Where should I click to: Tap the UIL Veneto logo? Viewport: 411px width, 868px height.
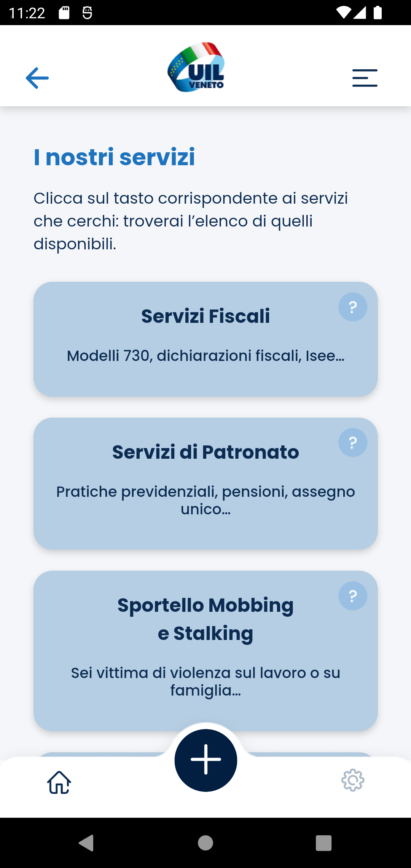coord(196,67)
